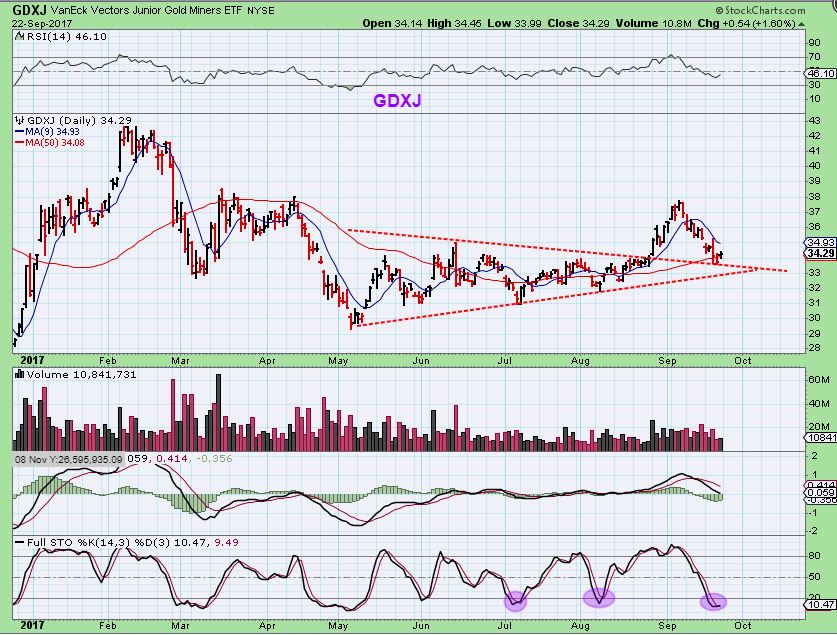Click the MACD 0.414 signal value in legend
This screenshot has width=837, height=635.
172,458
